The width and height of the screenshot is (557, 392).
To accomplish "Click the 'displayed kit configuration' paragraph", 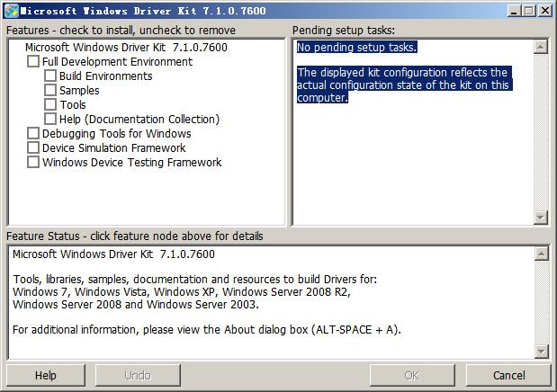I will [x=404, y=85].
